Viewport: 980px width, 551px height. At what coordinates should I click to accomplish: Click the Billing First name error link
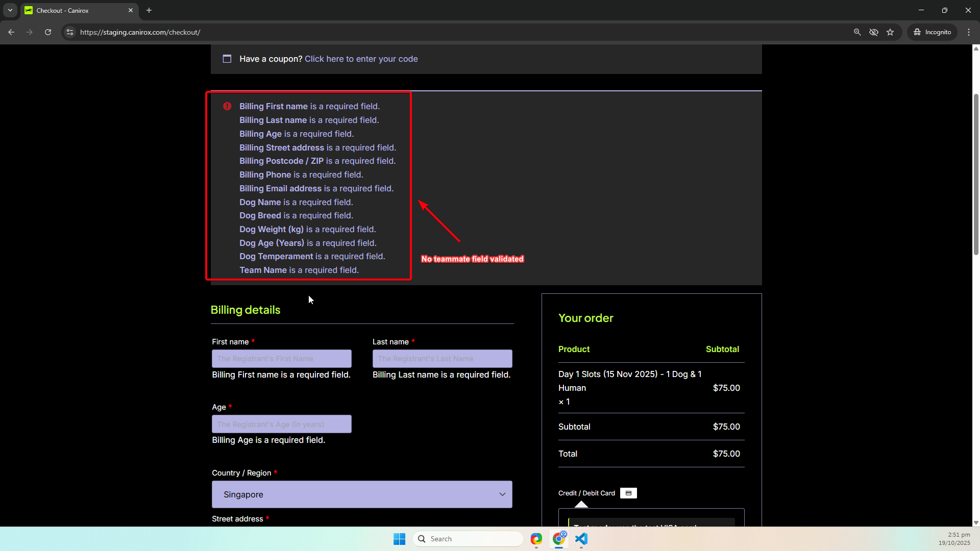point(274,107)
